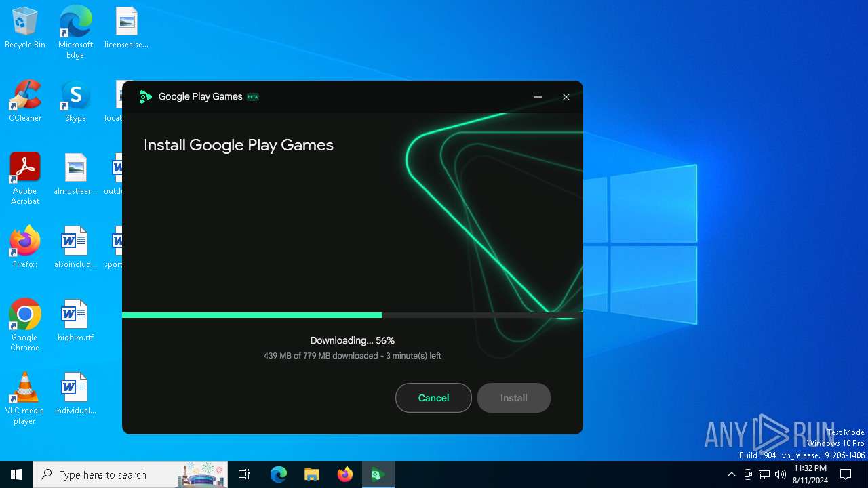Viewport: 868px width, 488px height.
Task: Select the individual Word document icon
Action: pyautogui.click(x=75, y=394)
